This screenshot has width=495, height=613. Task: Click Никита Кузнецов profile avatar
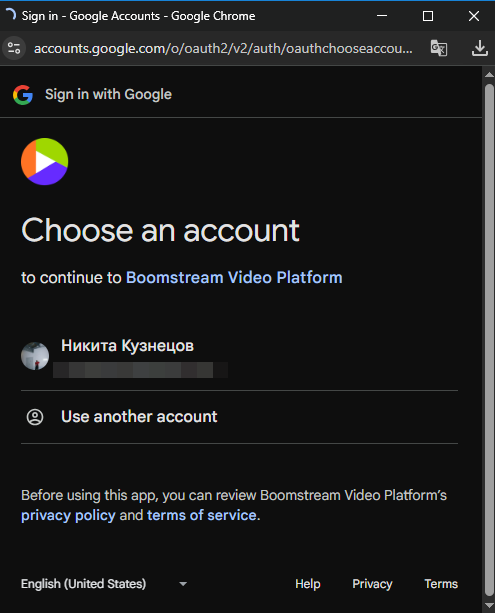(x=35, y=356)
